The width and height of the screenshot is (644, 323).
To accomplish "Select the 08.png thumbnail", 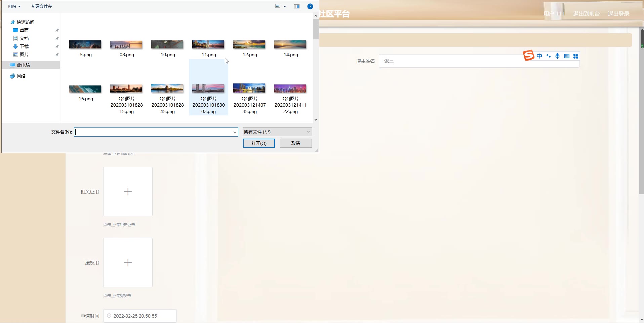I will click(x=126, y=44).
